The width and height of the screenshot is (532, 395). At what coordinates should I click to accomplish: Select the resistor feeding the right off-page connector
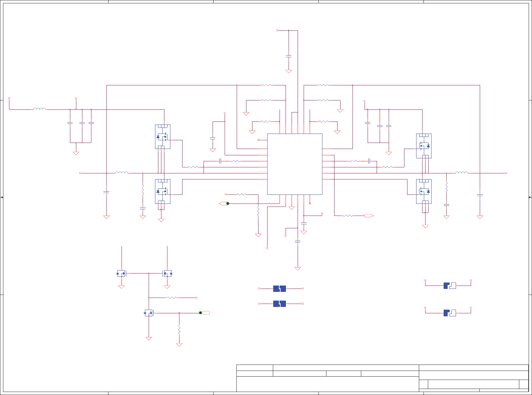click(x=348, y=216)
